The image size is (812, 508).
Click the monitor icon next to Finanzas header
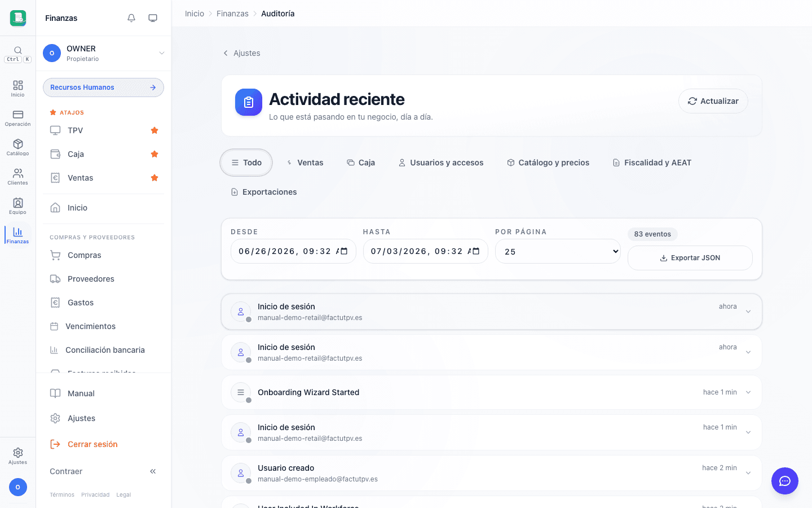tap(153, 18)
